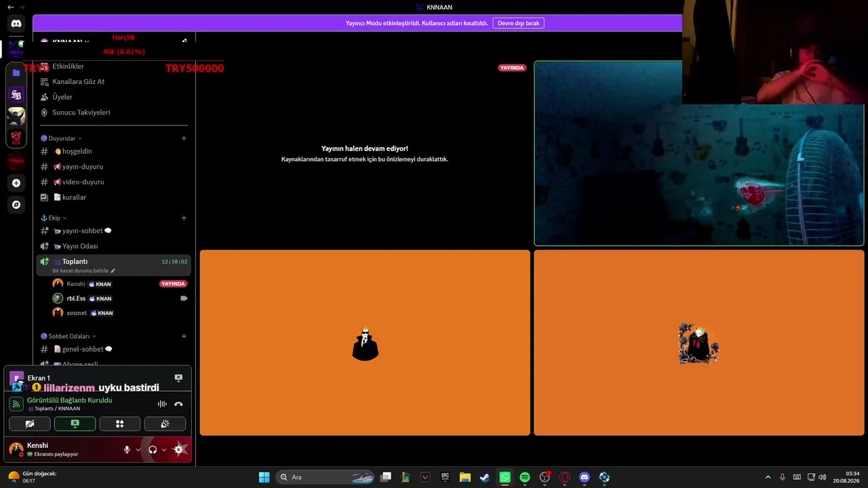Open noise suppression waveform icon
Screen dimensions: 868x488
pos(162,404)
